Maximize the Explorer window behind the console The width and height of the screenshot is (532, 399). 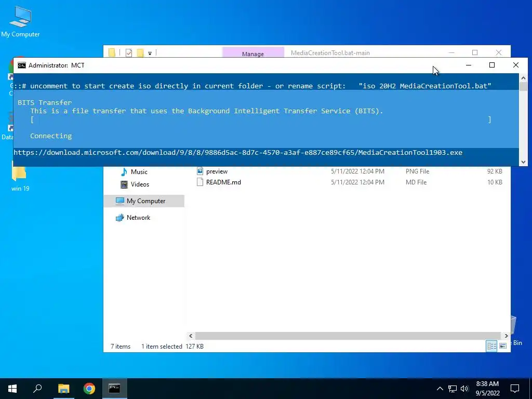(x=475, y=52)
